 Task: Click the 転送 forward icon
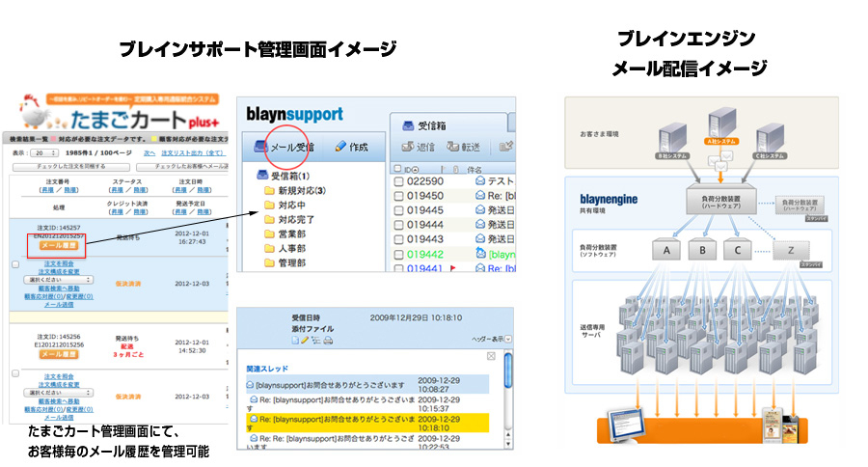453,147
